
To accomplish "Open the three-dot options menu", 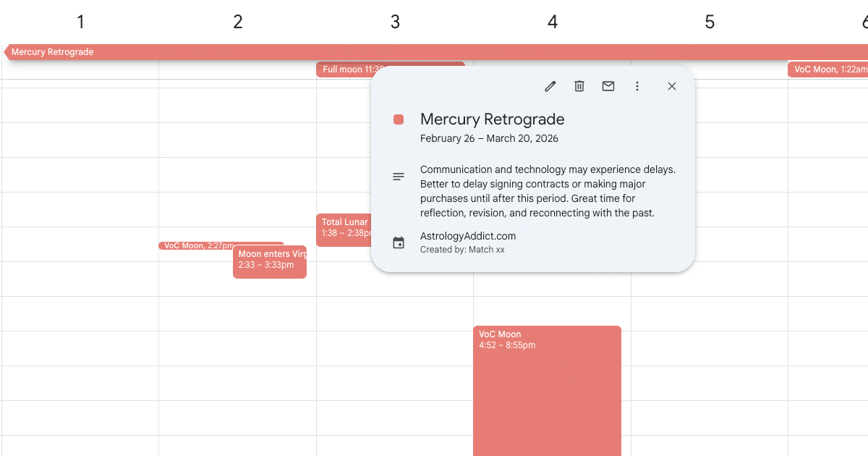I will point(637,85).
